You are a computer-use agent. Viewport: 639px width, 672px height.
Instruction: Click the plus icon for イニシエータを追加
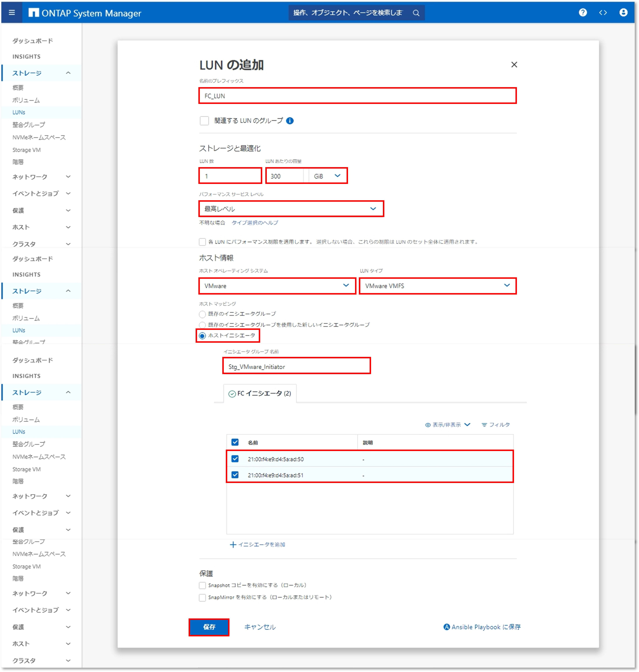coord(233,545)
